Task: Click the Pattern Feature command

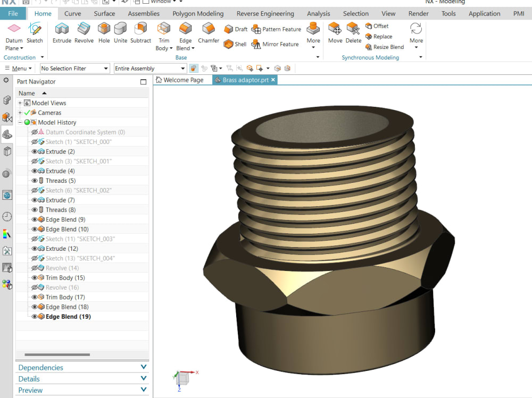Action: click(x=276, y=29)
